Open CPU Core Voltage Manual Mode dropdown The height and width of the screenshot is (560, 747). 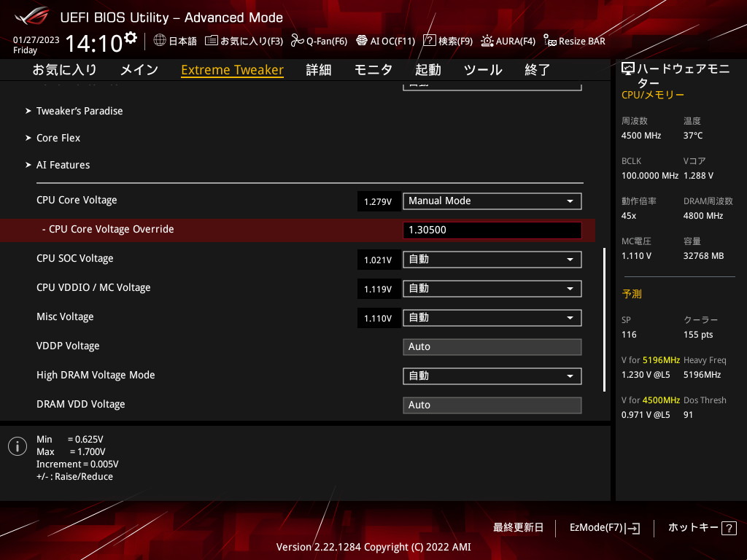pyautogui.click(x=492, y=201)
